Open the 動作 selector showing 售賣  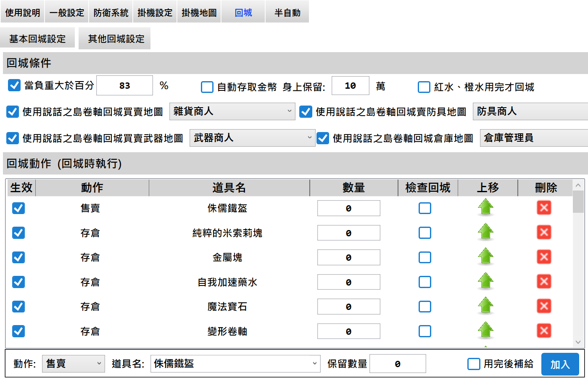pyautogui.click(x=74, y=363)
